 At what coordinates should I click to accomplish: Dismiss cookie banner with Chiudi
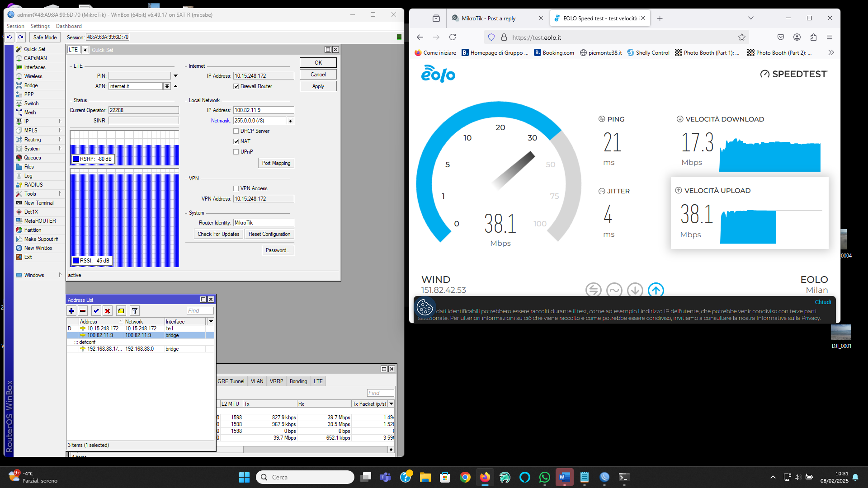tap(823, 302)
